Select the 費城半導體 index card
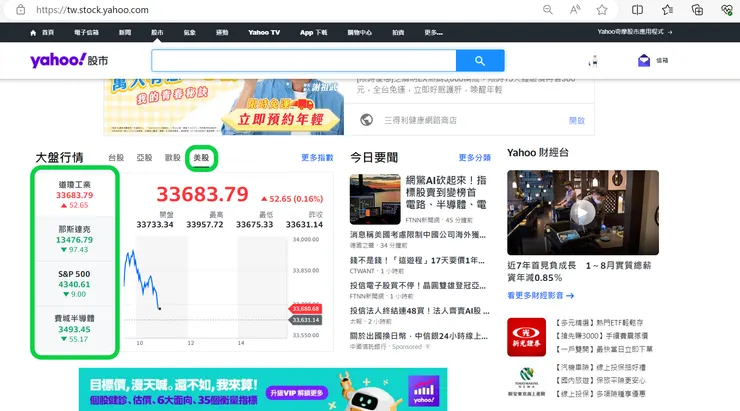The width and height of the screenshot is (740, 411). [75, 328]
